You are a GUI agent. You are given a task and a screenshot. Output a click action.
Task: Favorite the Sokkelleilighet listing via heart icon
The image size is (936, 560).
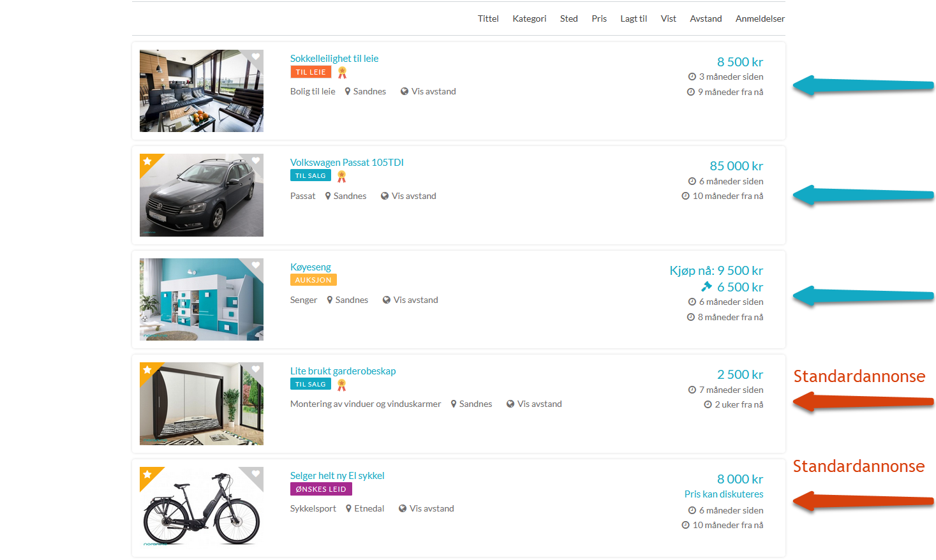click(x=256, y=57)
